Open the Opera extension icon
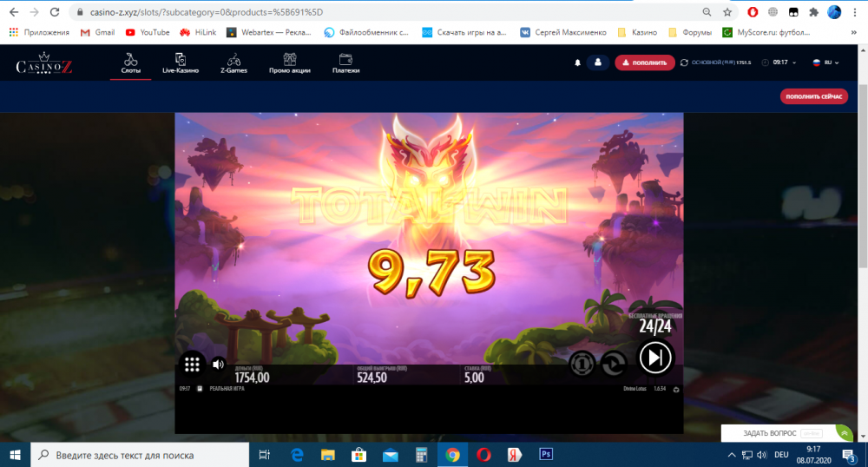868x467 pixels. tap(753, 11)
